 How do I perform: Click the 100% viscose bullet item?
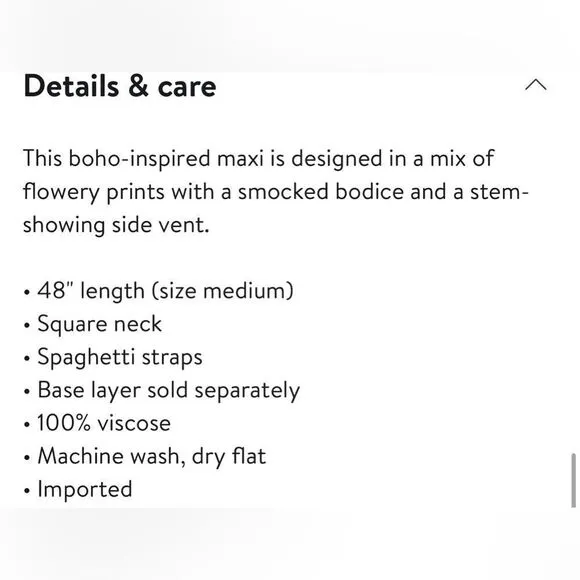tap(97, 423)
